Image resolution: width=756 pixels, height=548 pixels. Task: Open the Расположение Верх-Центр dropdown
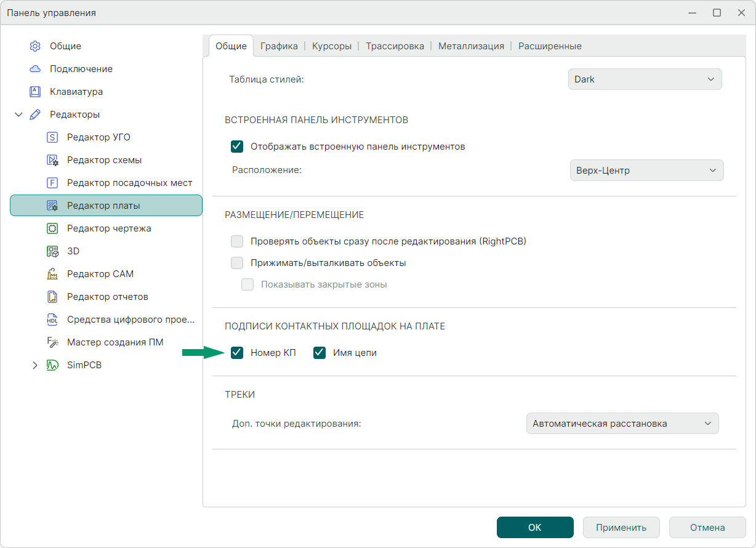tap(646, 171)
